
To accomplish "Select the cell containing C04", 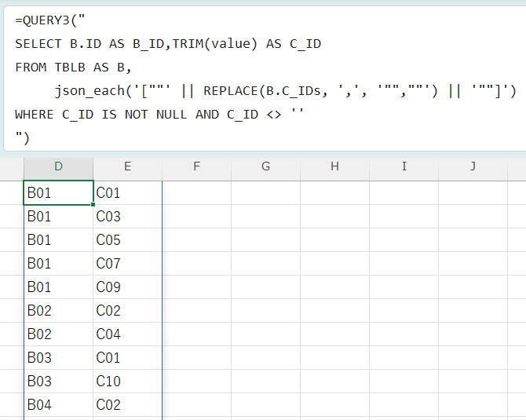I will 127,334.
